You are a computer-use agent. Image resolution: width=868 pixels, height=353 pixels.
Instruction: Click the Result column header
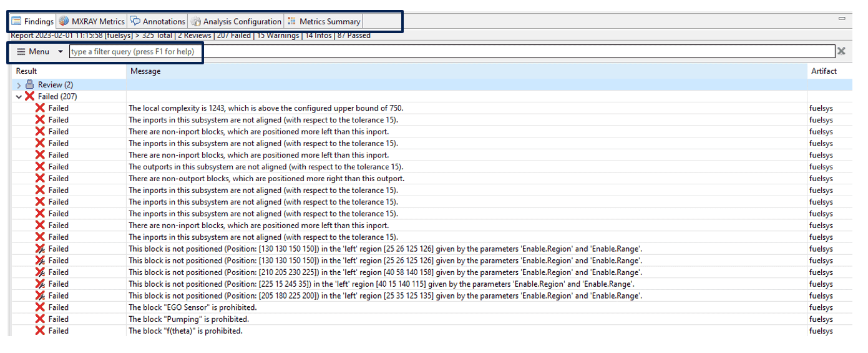tap(27, 71)
